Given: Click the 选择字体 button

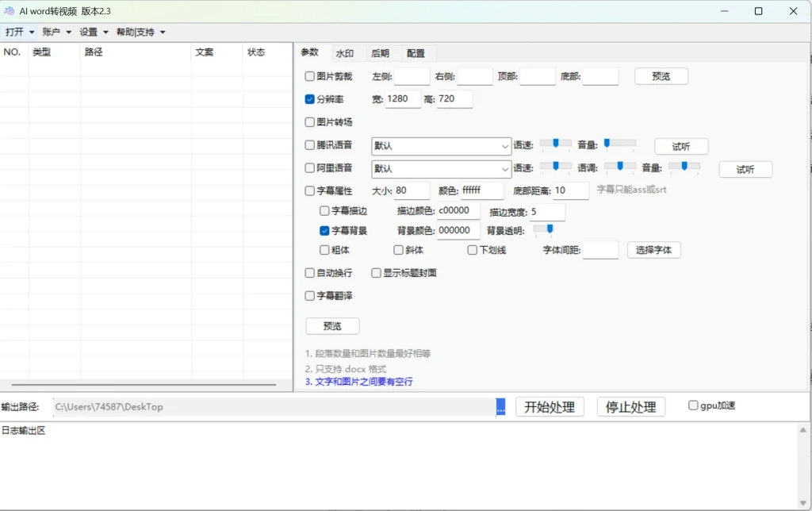Looking at the screenshot, I should point(653,250).
